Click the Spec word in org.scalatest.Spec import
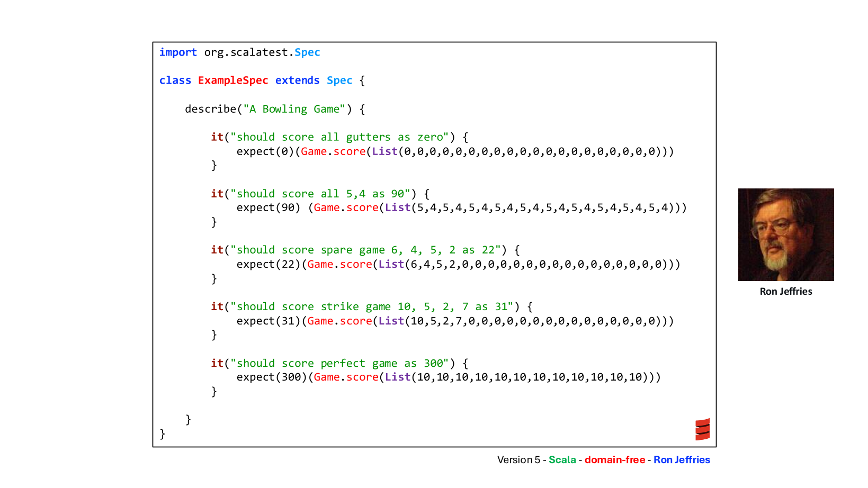868x488 pixels. click(307, 52)
